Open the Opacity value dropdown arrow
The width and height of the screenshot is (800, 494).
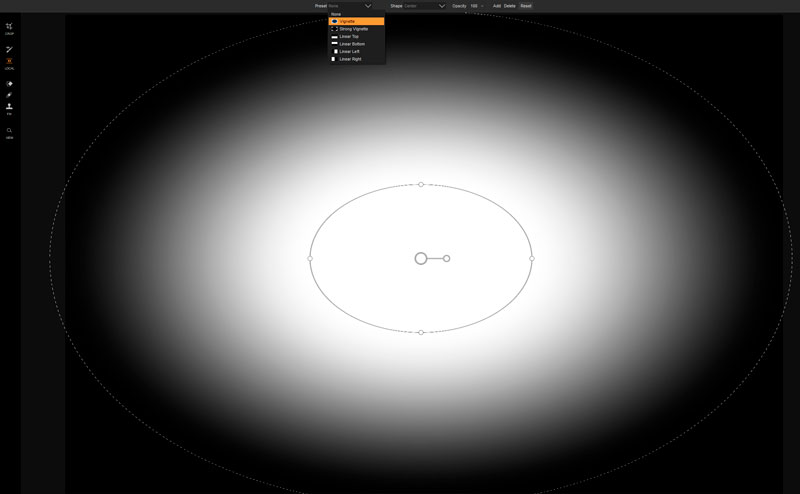click(x=482, y=6)
